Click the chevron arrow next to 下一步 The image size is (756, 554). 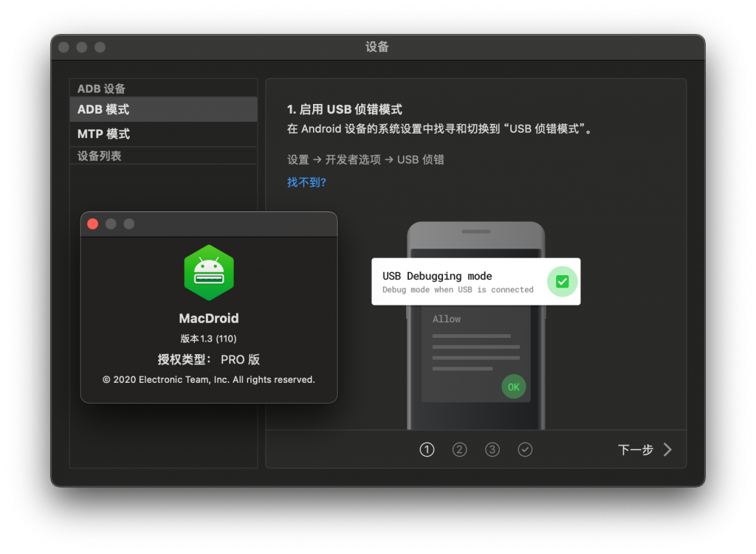click(667, 449)
